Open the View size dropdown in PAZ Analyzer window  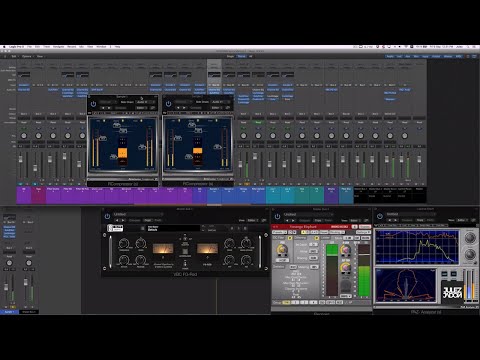click(x=463, y=220)
